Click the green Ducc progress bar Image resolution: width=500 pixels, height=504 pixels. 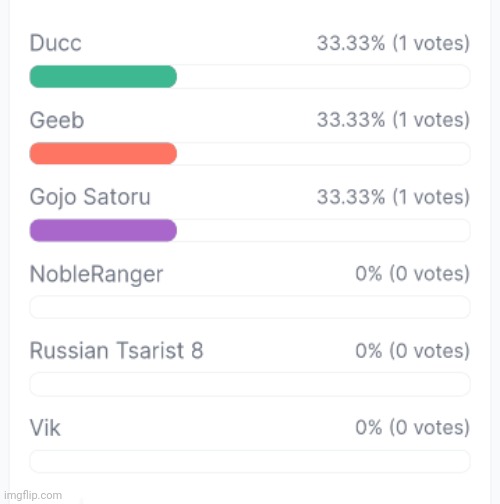103,77
